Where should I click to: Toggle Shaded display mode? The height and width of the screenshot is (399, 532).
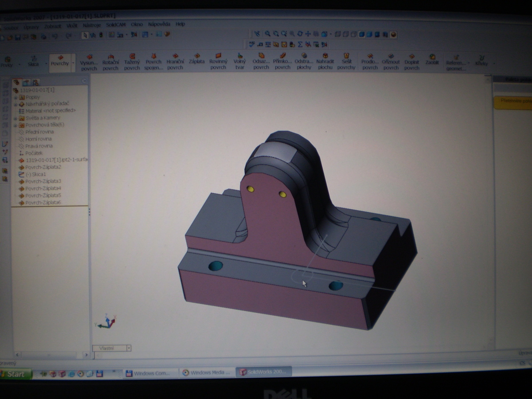(x=369, y=34)
